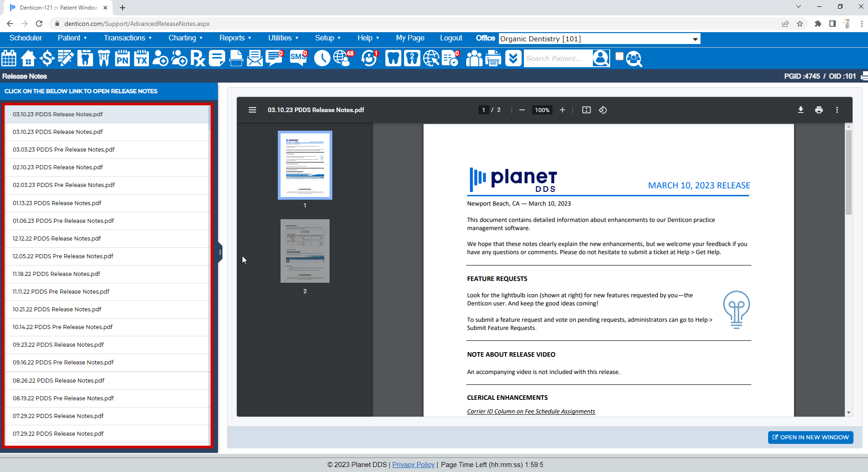Click the PDF page number field
The height and width of the screenshot is (472, 868).
click(483, 110)
